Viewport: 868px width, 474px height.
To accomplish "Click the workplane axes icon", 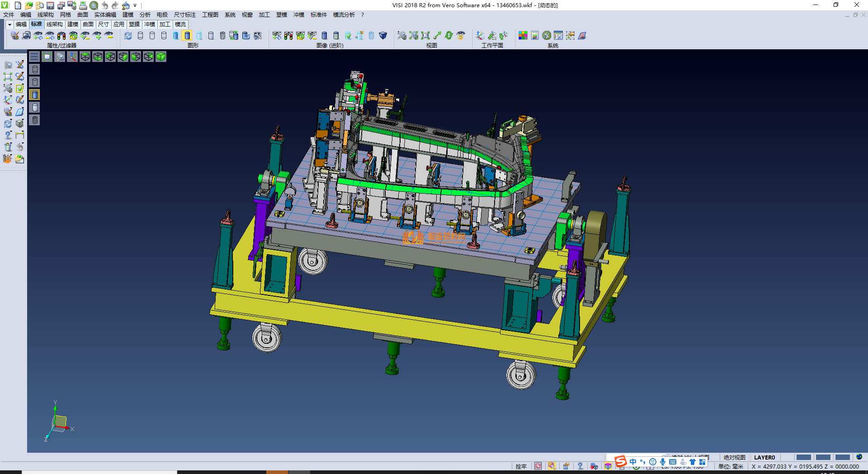I will pos(480,36).
